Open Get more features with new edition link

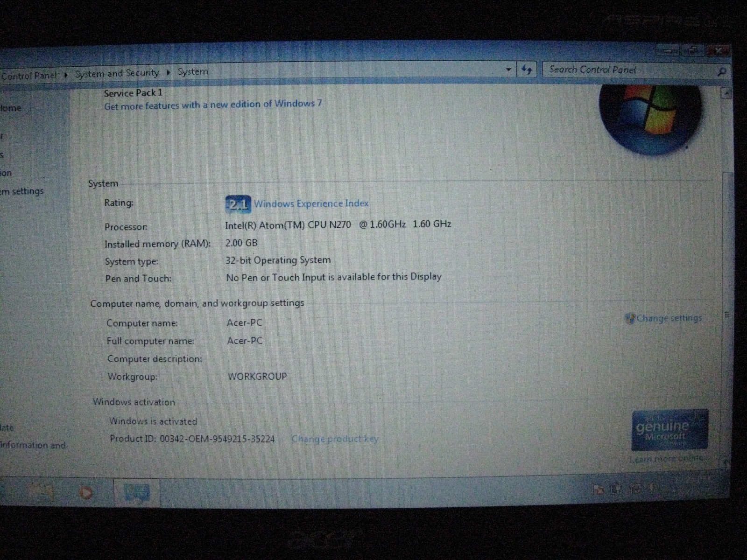tap(213, 105)
